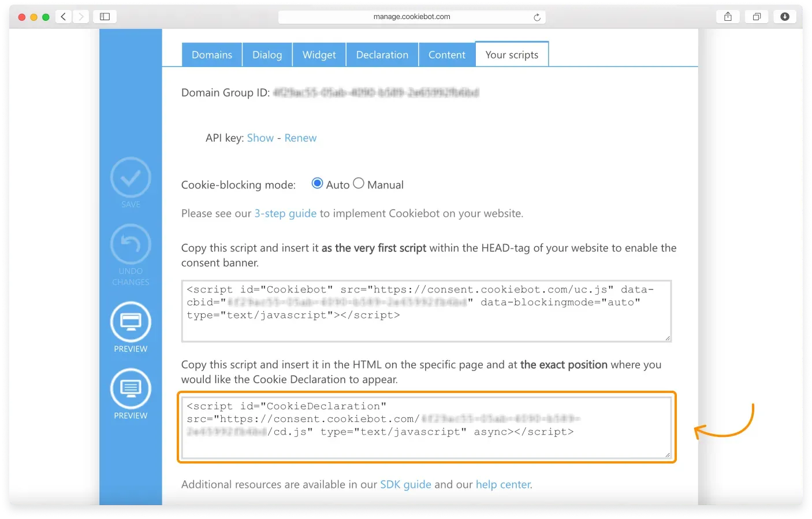Viewport: 812px width, 519px height.
Task: Click inside the CookieDeclaration script box
Action: [426, 428]
